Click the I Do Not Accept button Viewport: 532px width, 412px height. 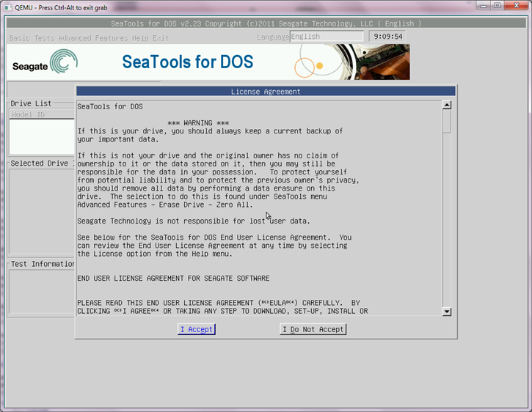click(313, 329)
